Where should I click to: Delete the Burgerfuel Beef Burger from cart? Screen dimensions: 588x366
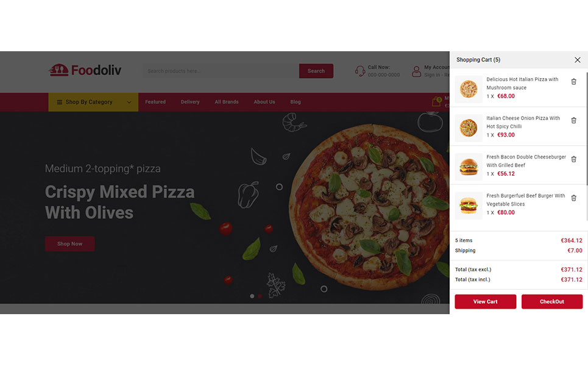(x=573, y=198)
